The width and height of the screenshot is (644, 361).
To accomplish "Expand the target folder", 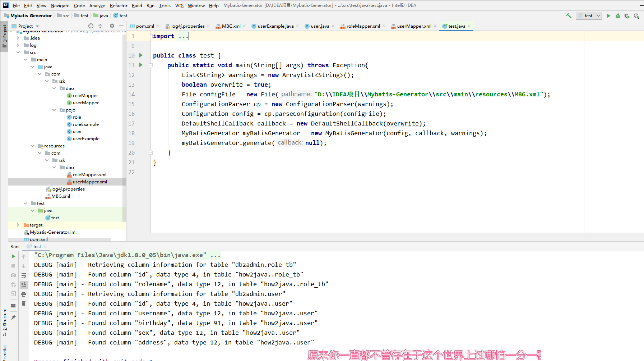I will 18,225.
